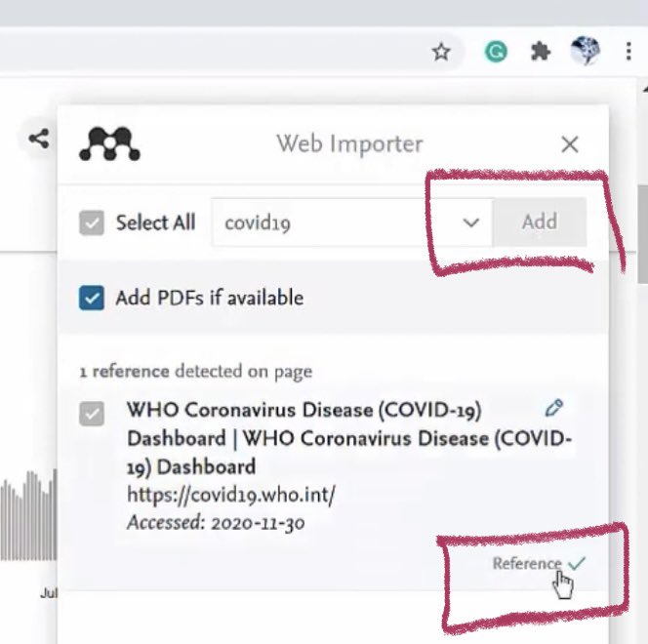Bookmark this page with the star icon
This screenshot has height=644, width=648.
tap(441, 52)
